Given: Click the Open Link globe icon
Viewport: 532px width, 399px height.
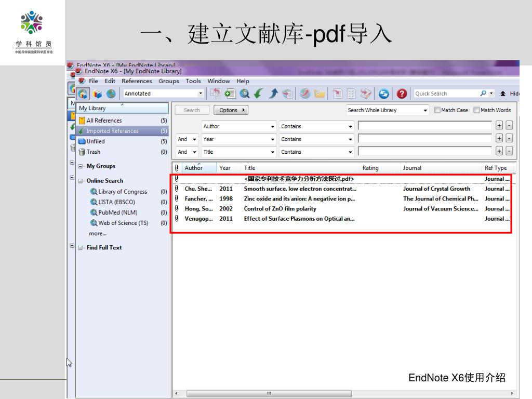Looking at the screenshot, I should [305, 94].
